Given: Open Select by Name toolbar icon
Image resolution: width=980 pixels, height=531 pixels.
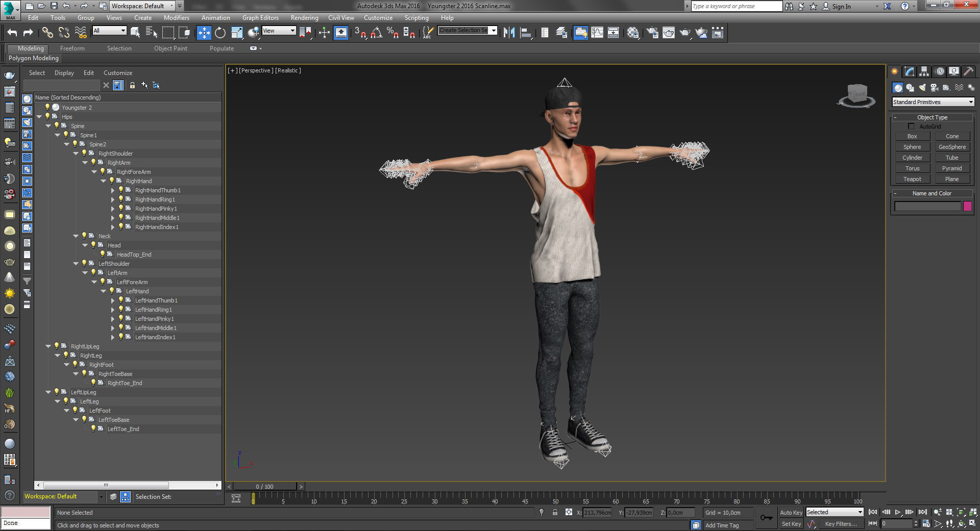Looking at the screenshot, I should 152,33.
